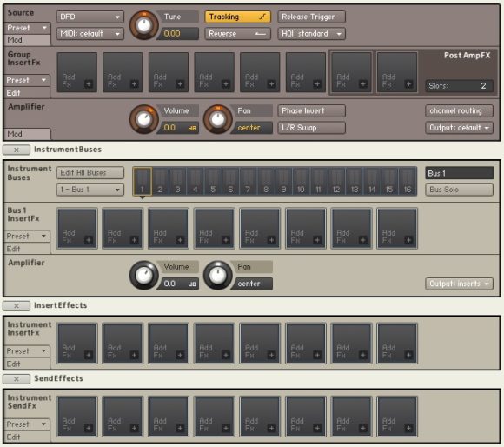Add Fx to first Group InsertFx slot
This screenshot has height=447, width=504.
click(x=77, y=72)
